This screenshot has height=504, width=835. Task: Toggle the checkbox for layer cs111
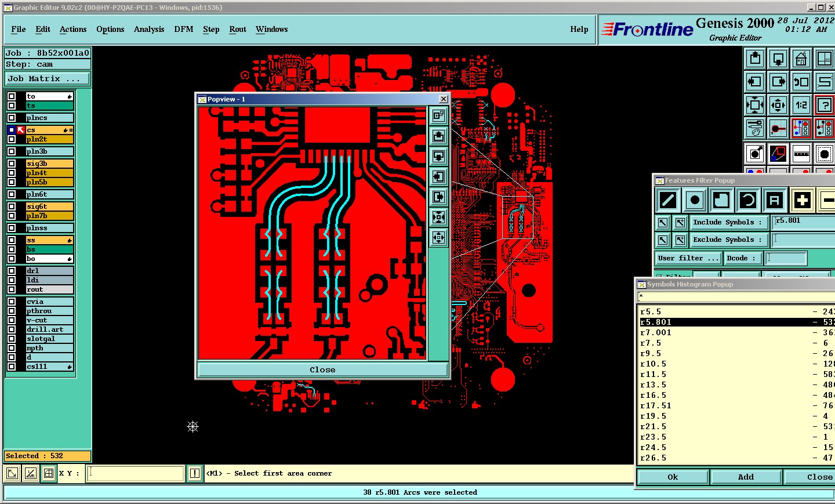pos(12,367)
